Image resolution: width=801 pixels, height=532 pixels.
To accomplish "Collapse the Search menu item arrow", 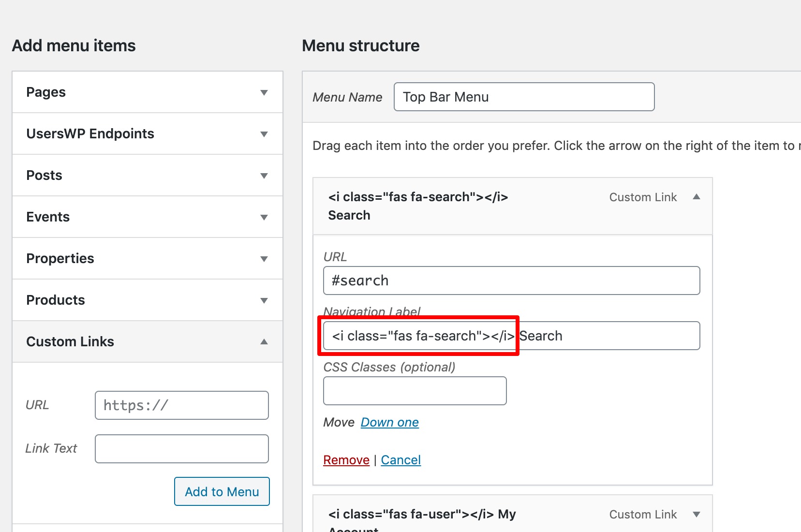I will point(696,197).
